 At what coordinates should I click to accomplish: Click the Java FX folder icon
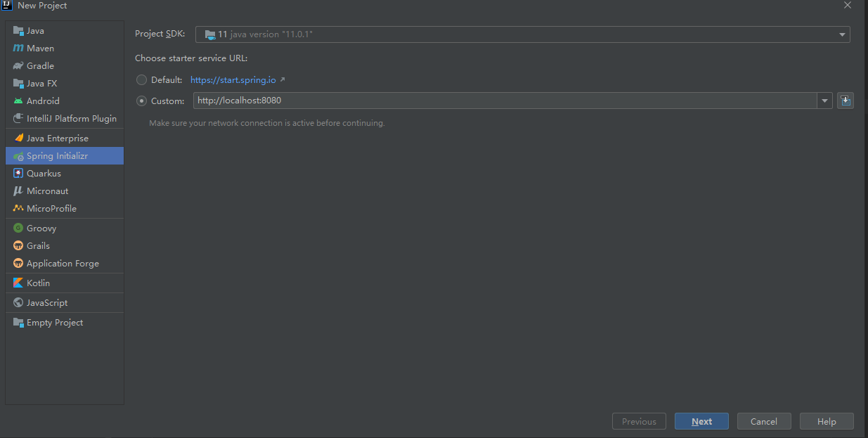[18, 84]
